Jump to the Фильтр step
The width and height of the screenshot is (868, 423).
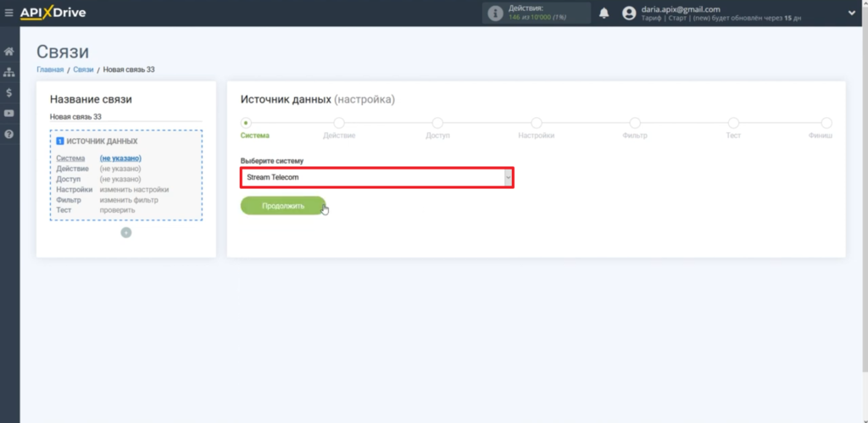[x=634, y=123]
